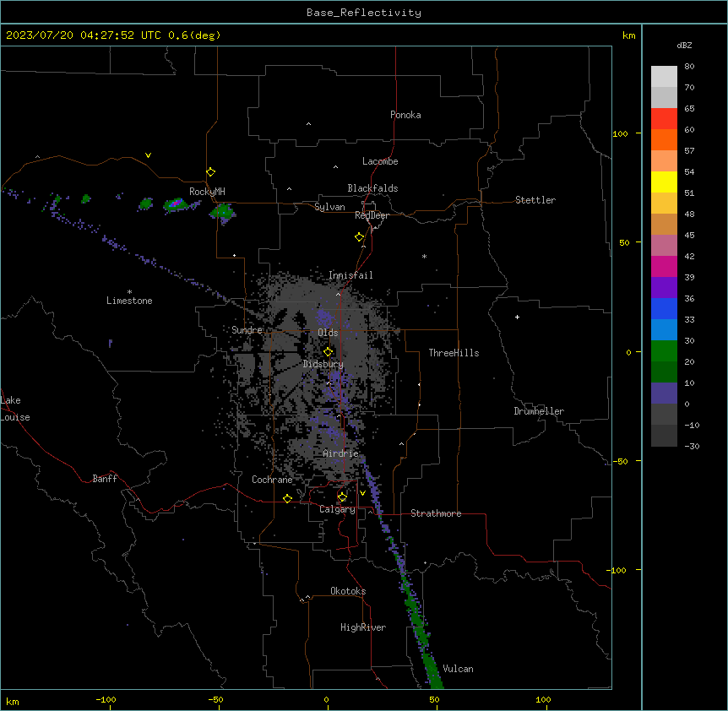Click the dark gray -10 dBZ legend swatch
This screenshot has width=728, height=711.
tap(664, 436)
